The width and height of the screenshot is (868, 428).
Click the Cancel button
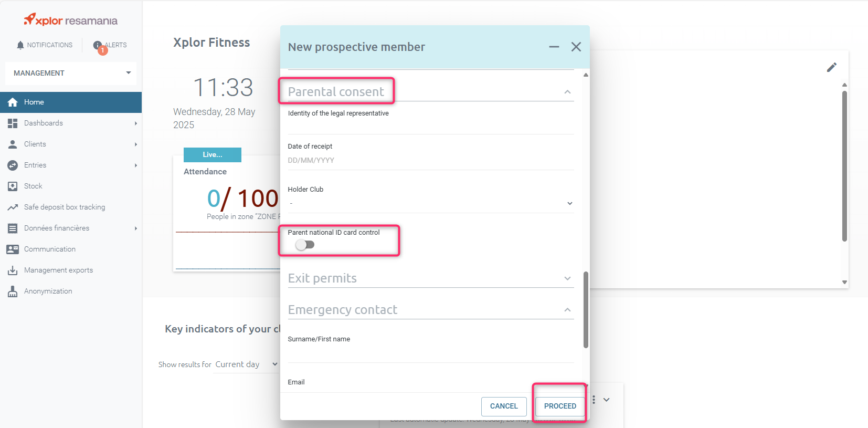pos(504,406)
